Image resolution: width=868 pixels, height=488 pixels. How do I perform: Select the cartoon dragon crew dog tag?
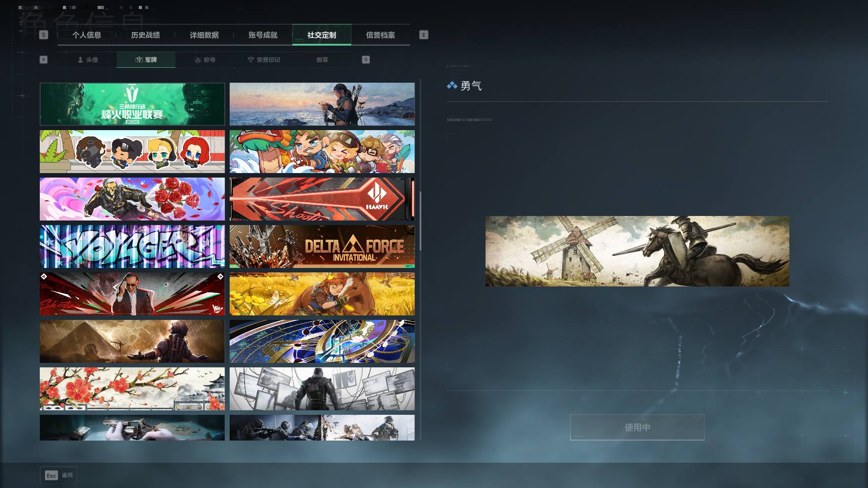pos(322,151)
